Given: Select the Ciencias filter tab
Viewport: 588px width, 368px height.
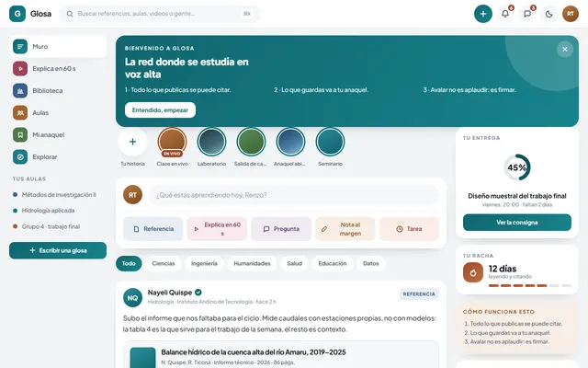Looking at the screenshot, I should pos(164,264).
